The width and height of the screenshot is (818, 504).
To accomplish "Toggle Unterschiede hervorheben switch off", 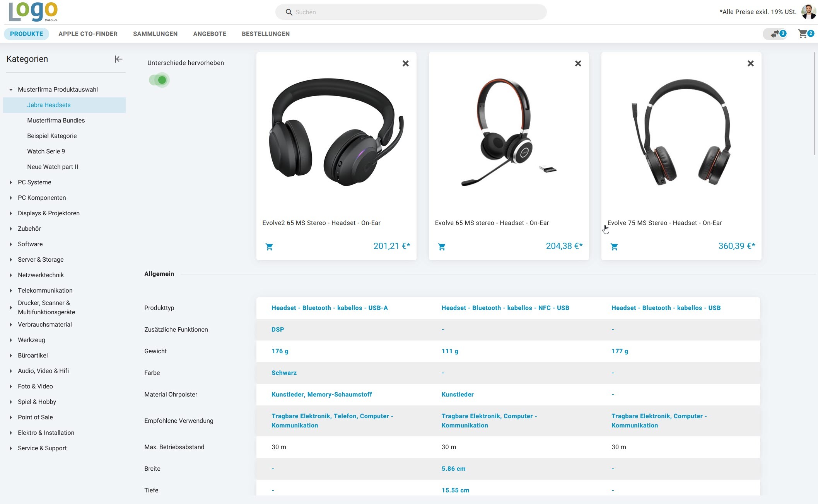I will [159, 80].
